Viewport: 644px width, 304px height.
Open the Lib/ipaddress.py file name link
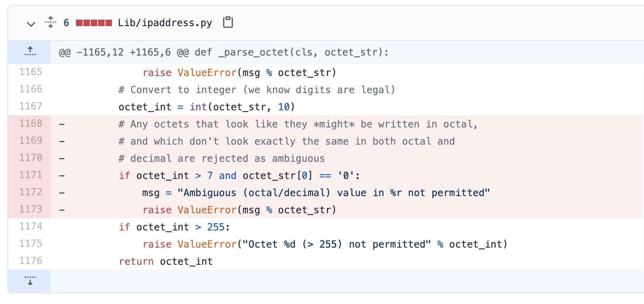[x=165, y=23]
